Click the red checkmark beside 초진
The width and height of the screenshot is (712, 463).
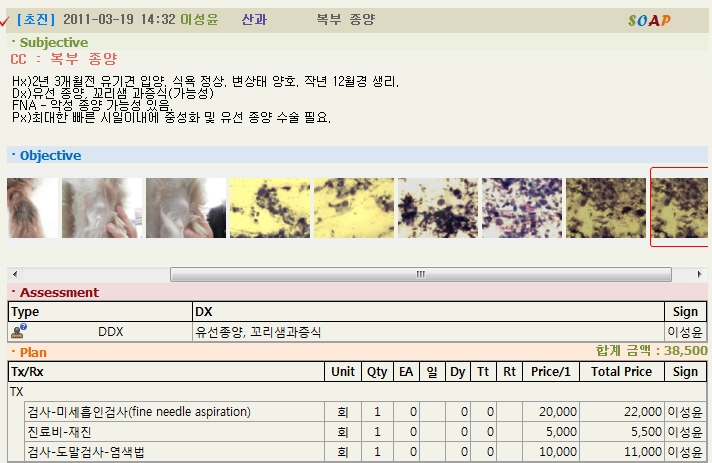(x=5, y=21)
